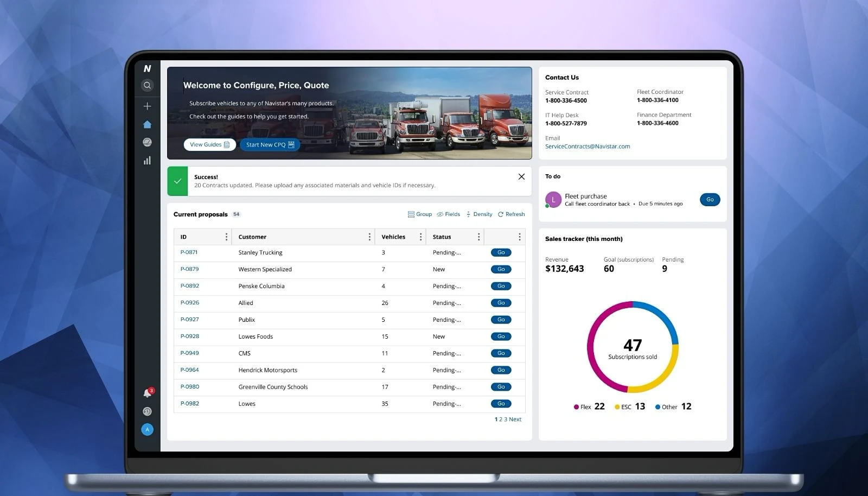Click Next in proposals pagination

(x=515, y=419)
